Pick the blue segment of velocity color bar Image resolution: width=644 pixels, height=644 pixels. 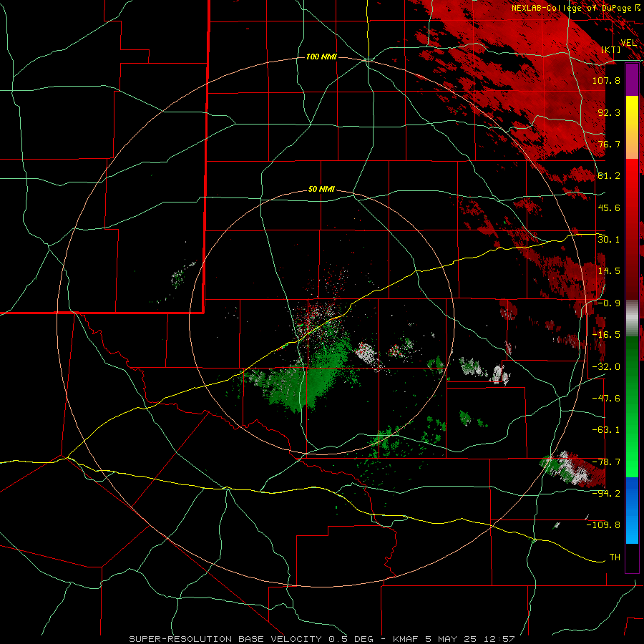[632, 510]
